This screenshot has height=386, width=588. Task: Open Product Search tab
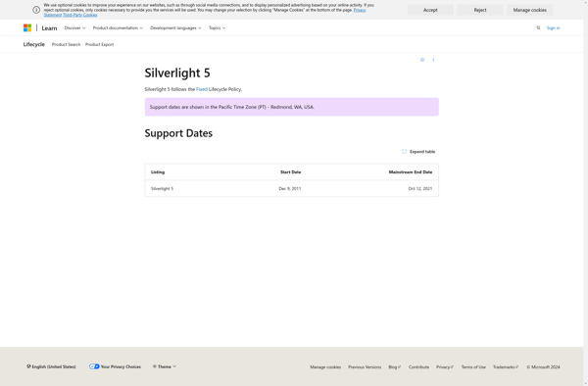tap(66, 44)
